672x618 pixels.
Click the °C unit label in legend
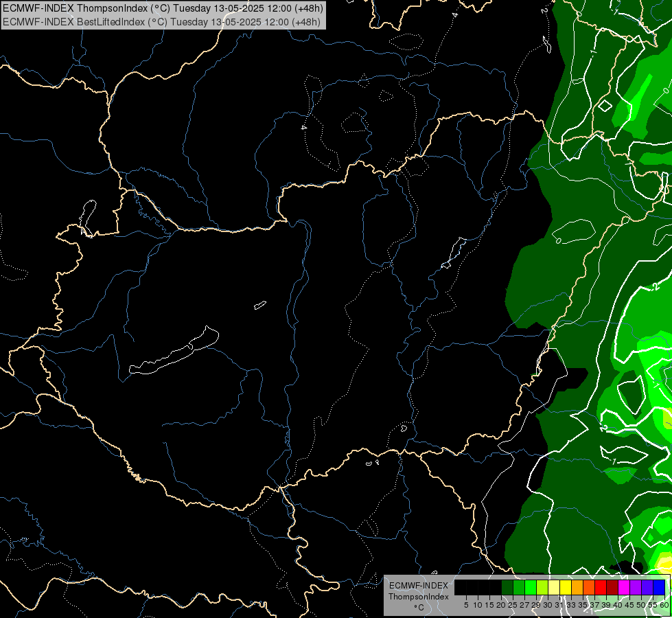[419, 608]
